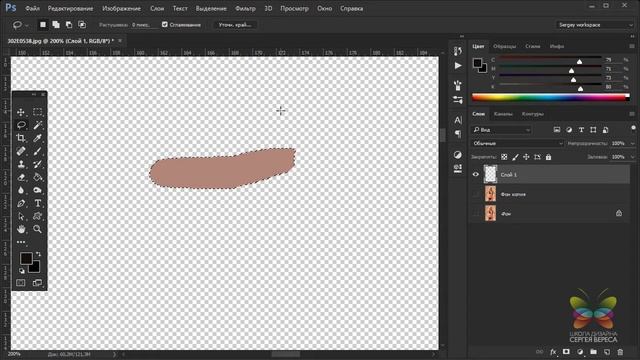This screenshot has height=360, width=640.
Task: Select the custom Shape tool
Action: coord(37,216)
